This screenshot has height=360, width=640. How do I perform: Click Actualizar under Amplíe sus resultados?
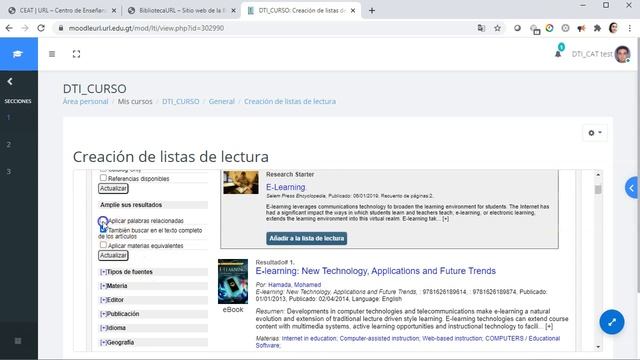pos(113,256)
